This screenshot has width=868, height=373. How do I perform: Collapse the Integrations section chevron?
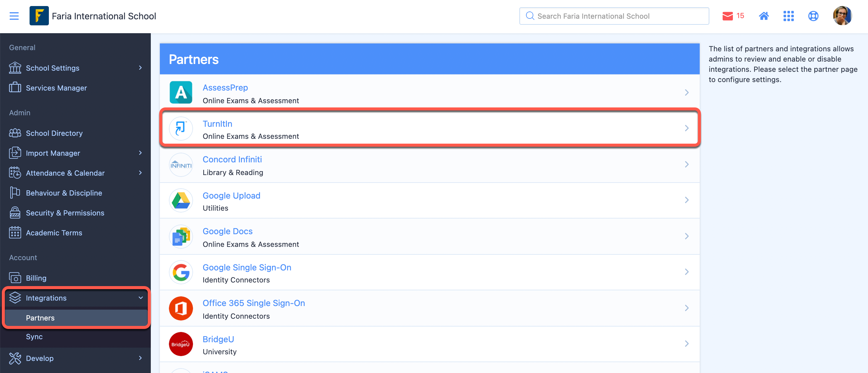[x=141, y=298]
